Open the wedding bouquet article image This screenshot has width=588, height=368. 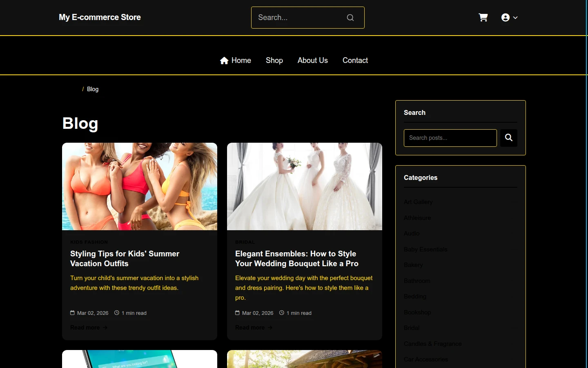(305, 186)
